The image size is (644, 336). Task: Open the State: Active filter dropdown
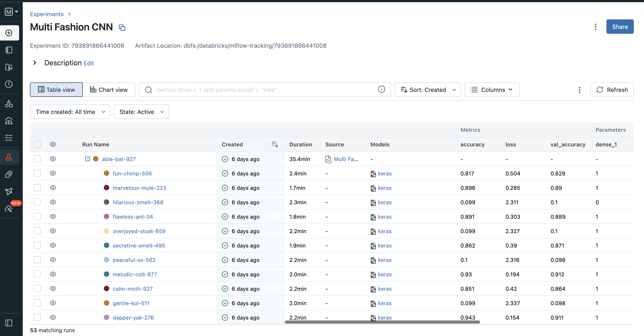tap(141, 112)
